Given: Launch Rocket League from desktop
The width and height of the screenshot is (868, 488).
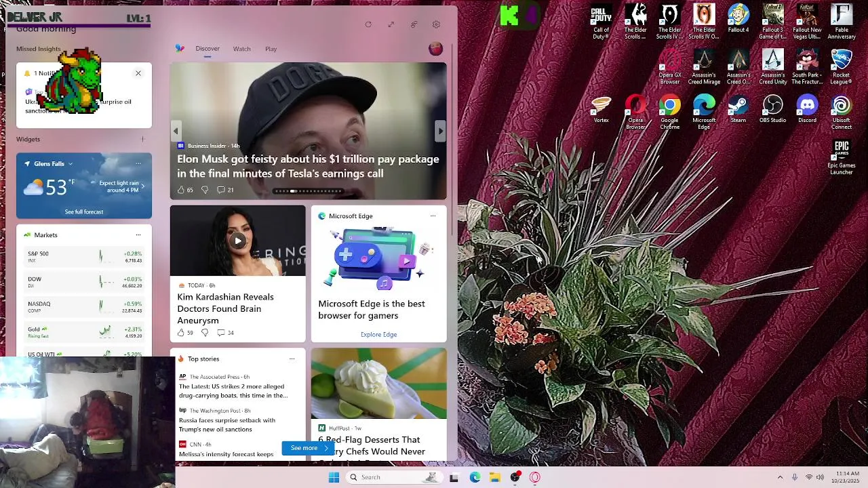Looking at the screenshot, I should point(842,68).
